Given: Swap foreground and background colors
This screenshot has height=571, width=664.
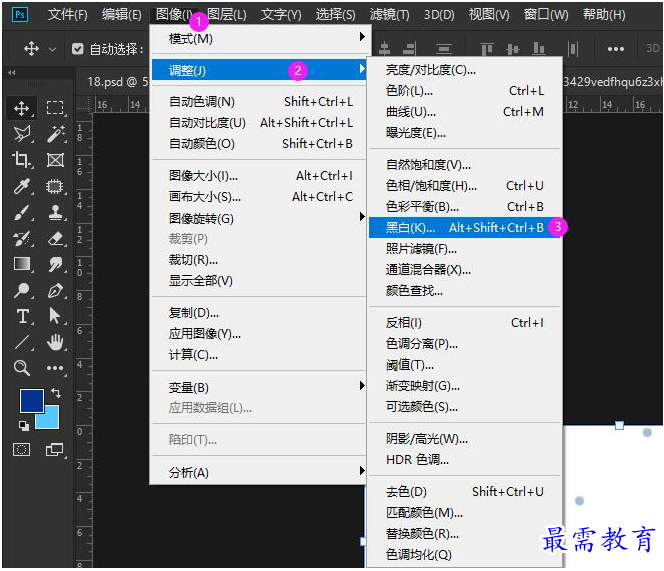Looking at the screenshot, I should 56,393.
